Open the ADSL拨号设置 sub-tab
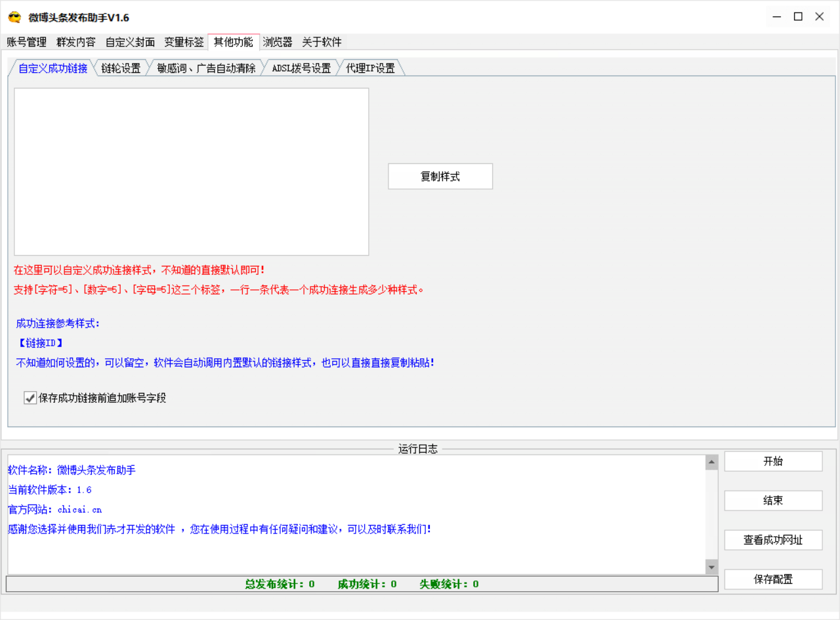The width and height of the screenshot is (840, 620). pyautogui.click(x=301, y=68)
